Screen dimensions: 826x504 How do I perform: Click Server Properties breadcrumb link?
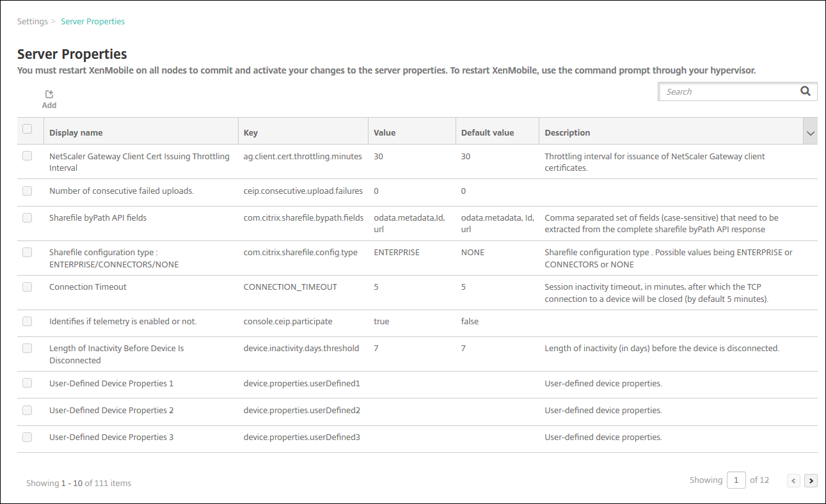(x=93, y=22)
